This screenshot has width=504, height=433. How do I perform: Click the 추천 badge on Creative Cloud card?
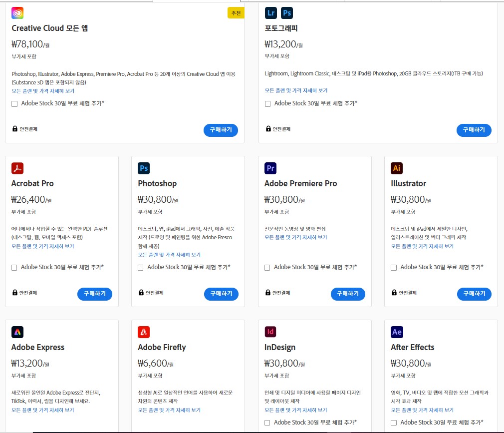pyautogui.click(x=236, y=13)
